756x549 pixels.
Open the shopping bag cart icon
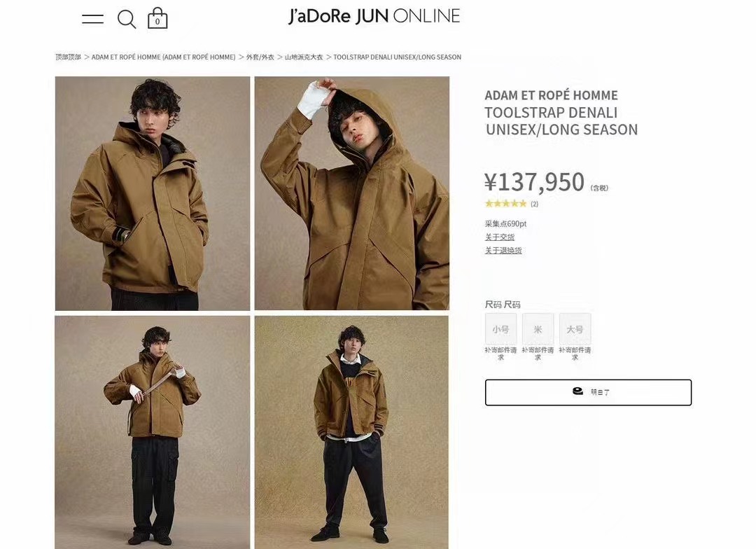coord(157,18)
